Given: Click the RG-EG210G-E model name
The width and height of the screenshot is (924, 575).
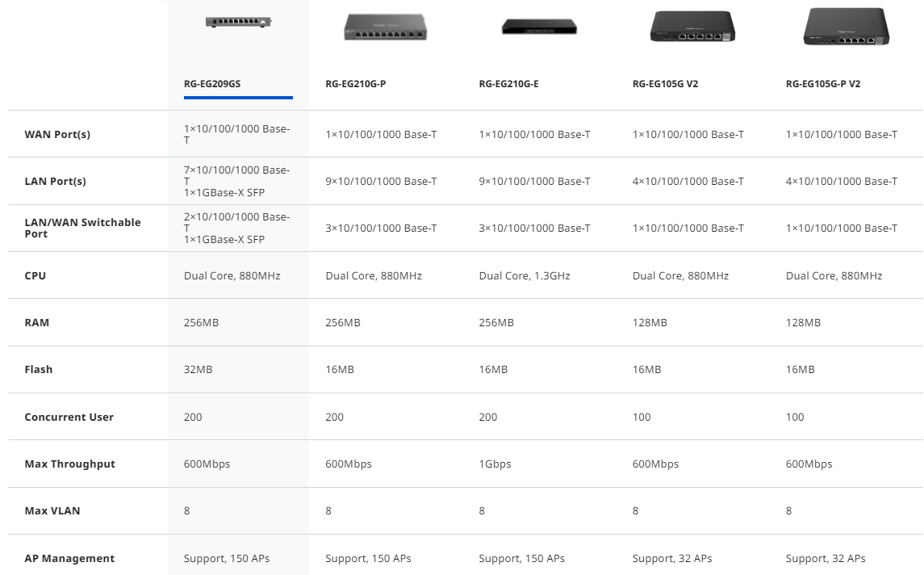Looking at the screenshot, I should (x=508, y=83).
